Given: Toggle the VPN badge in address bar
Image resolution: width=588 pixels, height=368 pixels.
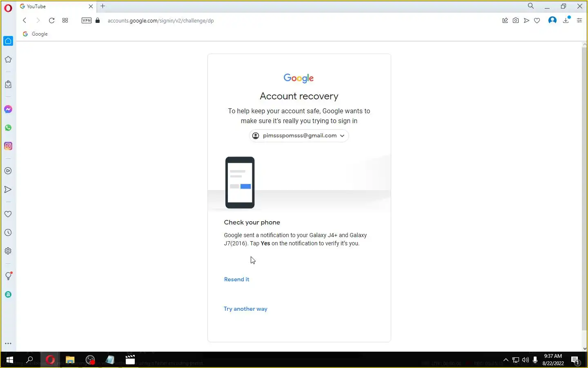Looking at the screenshot, I should 87,20.
